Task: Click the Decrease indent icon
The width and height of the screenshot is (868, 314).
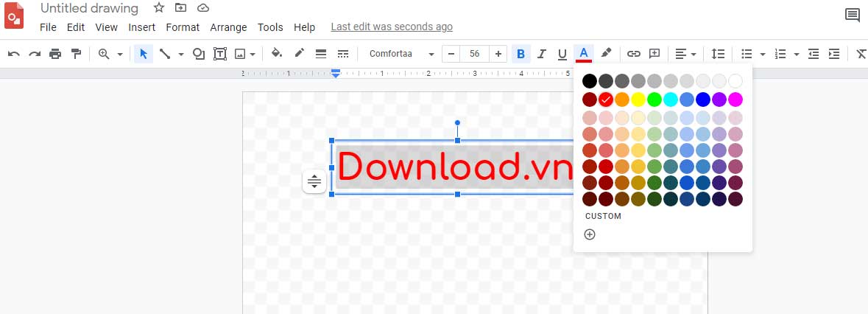Action: (814, 54)
